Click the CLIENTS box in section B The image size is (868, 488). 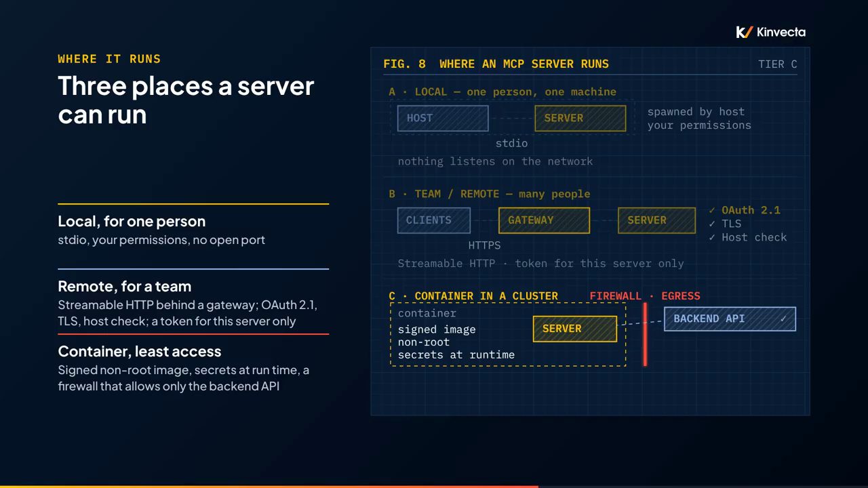coord(434,220)
